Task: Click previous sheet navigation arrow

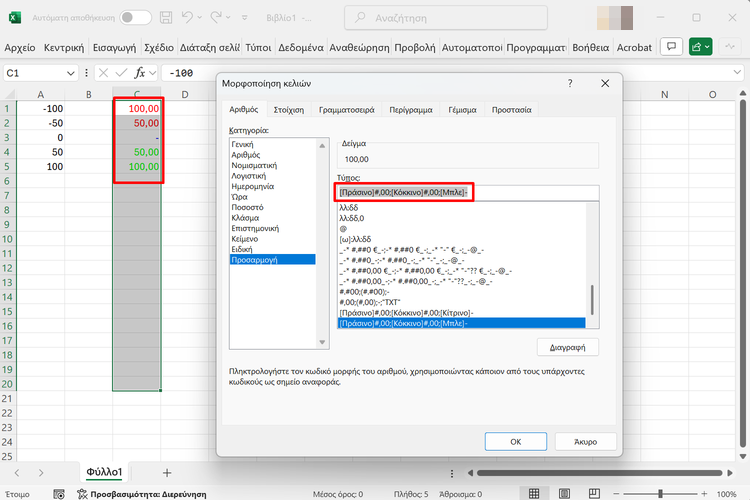Action: click(17, 473)
